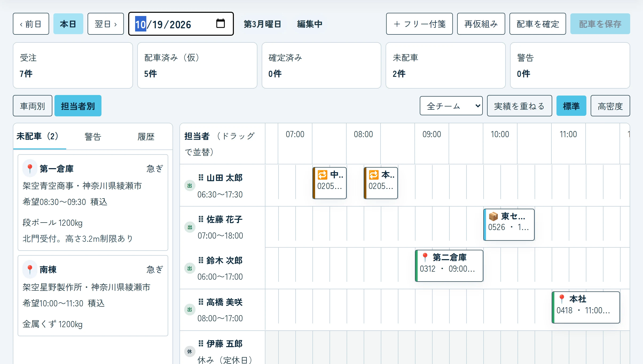Click the 未配車 2件 summary card
643x364 pixels.
click(x=445, y=65)
